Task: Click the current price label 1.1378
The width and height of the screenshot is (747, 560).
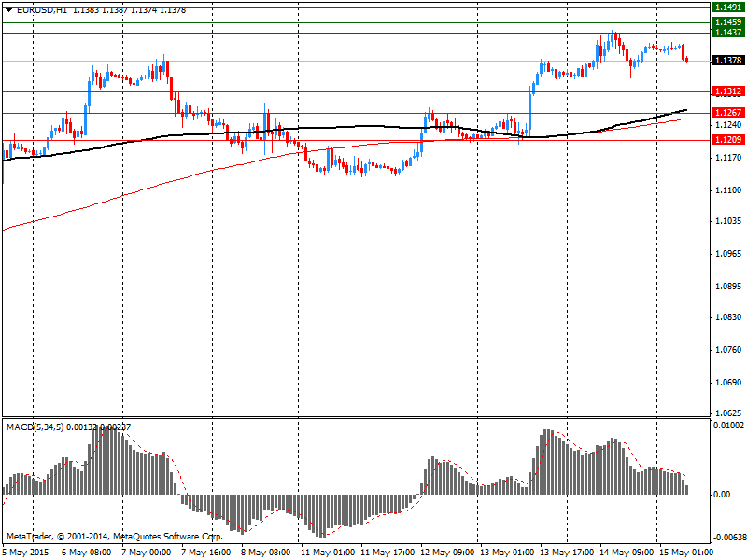Action: pos(728,61)
